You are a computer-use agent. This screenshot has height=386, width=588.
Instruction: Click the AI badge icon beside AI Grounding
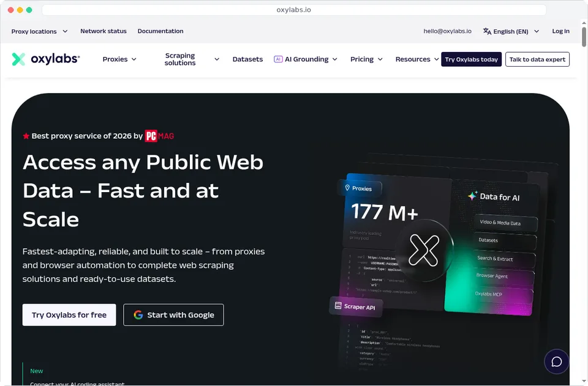pos(278,59)
